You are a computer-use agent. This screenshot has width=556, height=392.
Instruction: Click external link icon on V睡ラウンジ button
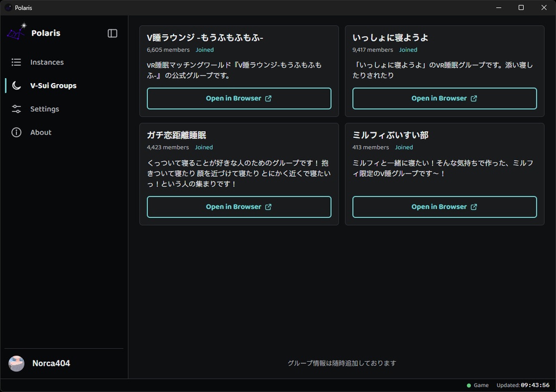point(268,98)
